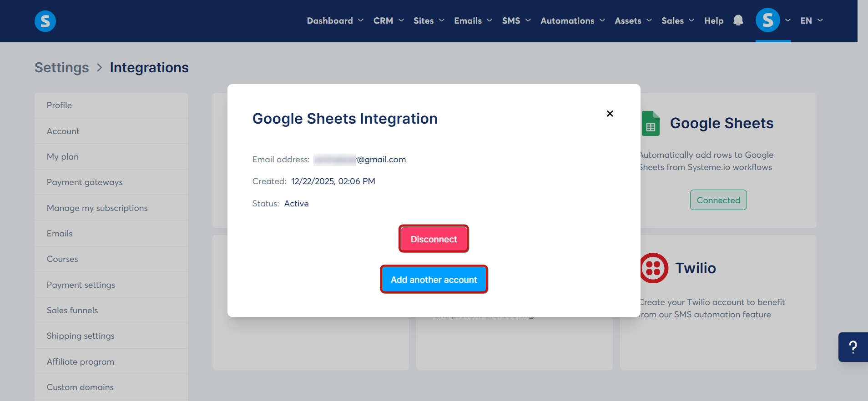
Task: Click the Twilio logo icon
Action: 654,268
